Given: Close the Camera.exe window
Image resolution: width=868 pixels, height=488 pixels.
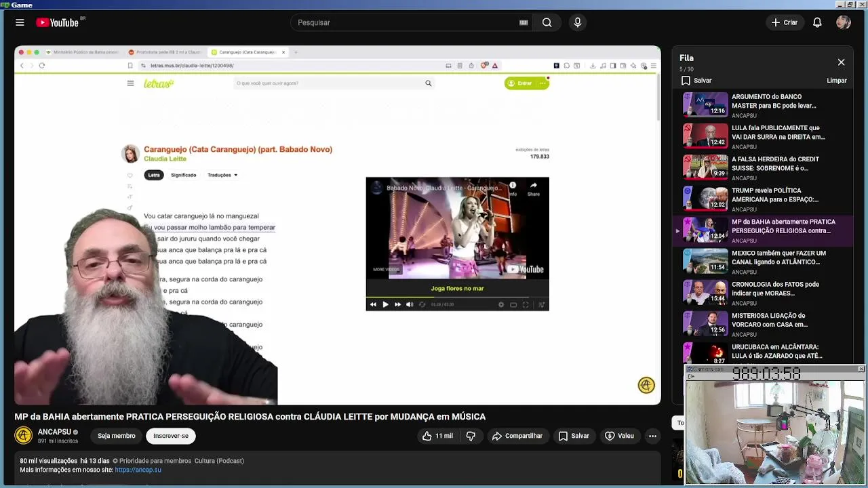Looking at the screenshot, I should 861,369.
